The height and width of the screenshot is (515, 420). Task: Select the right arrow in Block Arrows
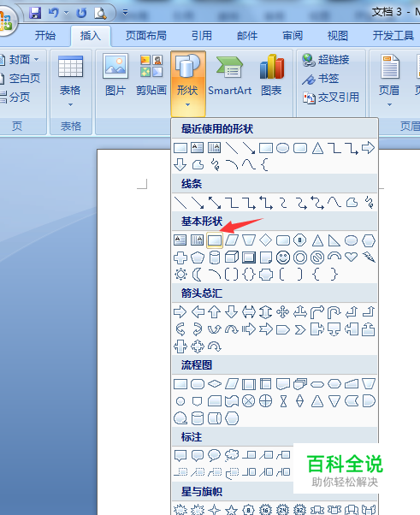(180, 311)
